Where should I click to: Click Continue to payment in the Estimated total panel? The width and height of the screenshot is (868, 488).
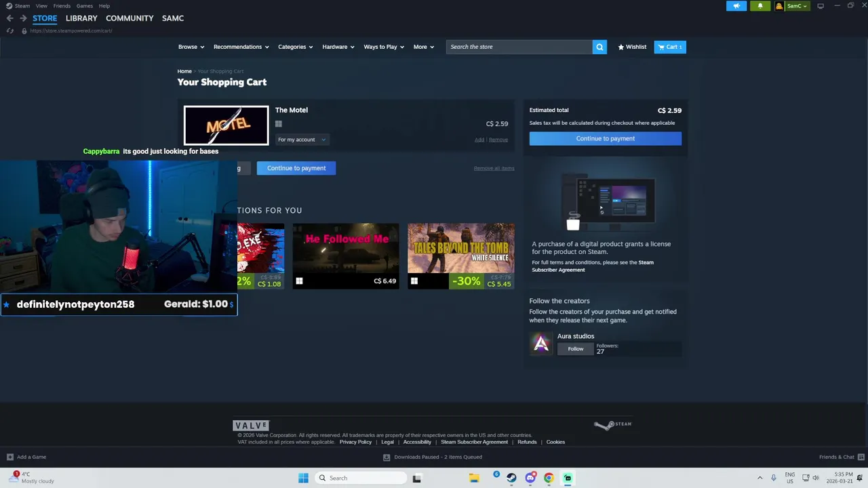coord(606,138)
